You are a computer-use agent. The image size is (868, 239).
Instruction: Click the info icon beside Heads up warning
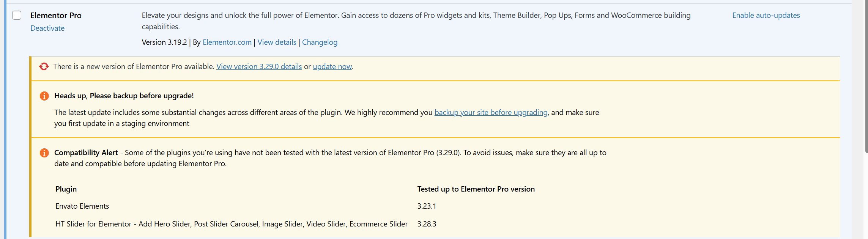pos(44,96)
